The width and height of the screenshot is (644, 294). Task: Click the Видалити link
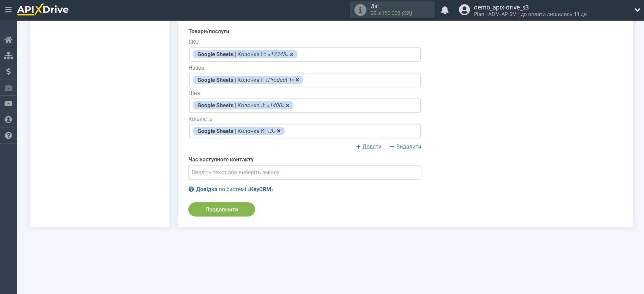406,146
